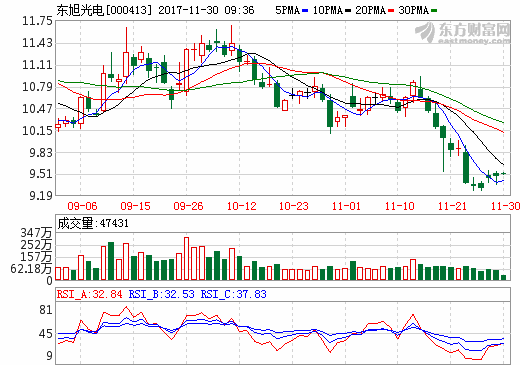Select date label 09-06
The height and width of the screenshot is (365, 520).
(x=82, y=206)
